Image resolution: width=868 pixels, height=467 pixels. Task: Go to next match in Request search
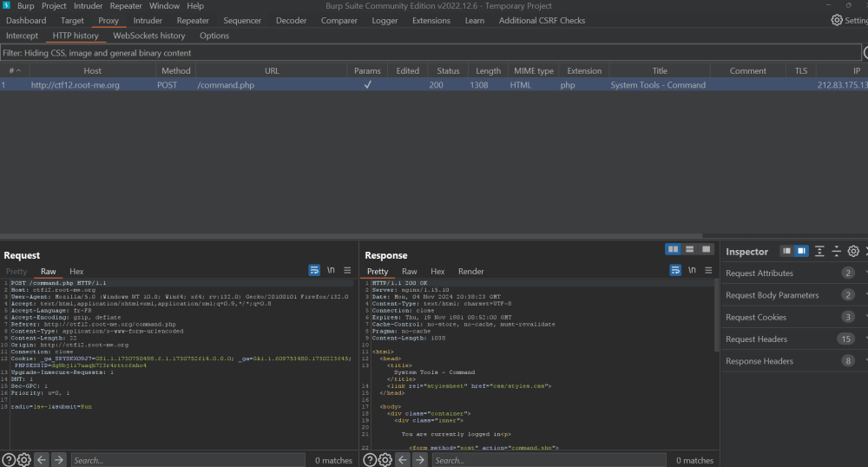tap(59, 460)
